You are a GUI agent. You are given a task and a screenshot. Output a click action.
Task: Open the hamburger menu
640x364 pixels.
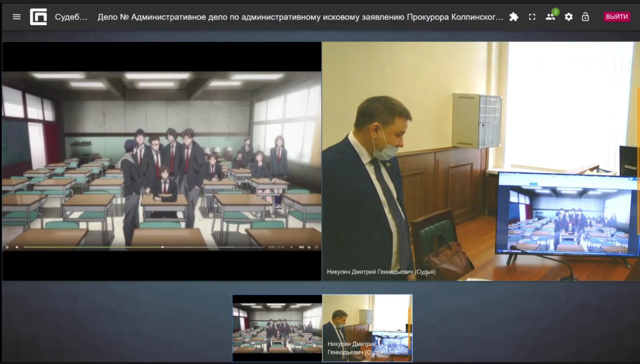pos(17,16)
